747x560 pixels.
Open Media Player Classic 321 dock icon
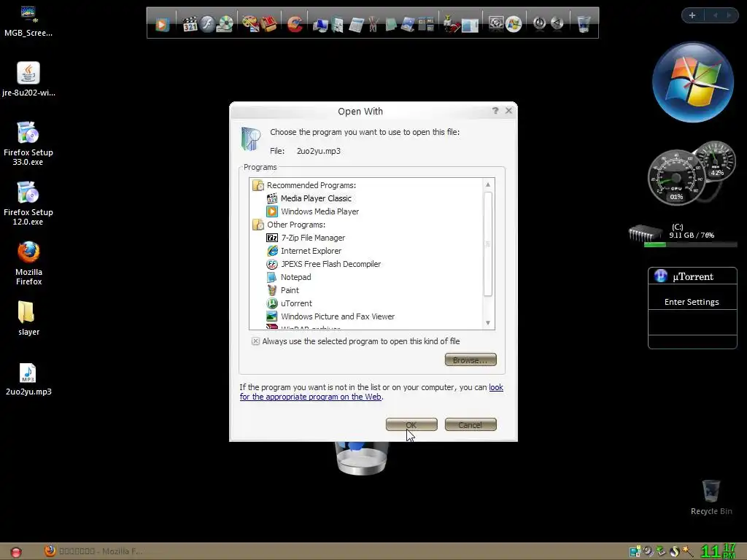pos(190,24)
